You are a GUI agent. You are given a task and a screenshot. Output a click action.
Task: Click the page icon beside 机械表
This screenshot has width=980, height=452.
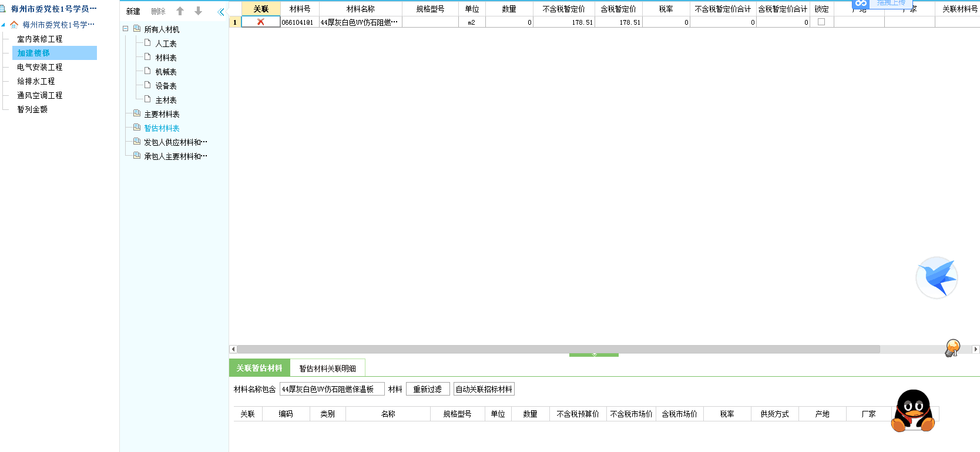tap(147, 71)
